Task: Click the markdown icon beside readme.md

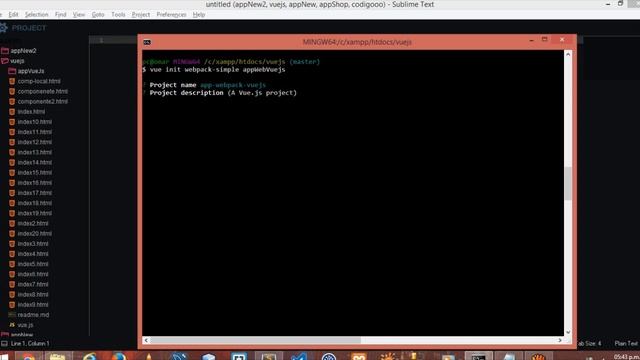Action: click(x=12, y=315)
